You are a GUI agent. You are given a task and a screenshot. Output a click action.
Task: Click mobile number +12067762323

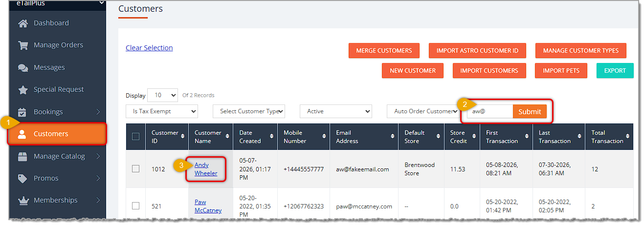(303, 206)
